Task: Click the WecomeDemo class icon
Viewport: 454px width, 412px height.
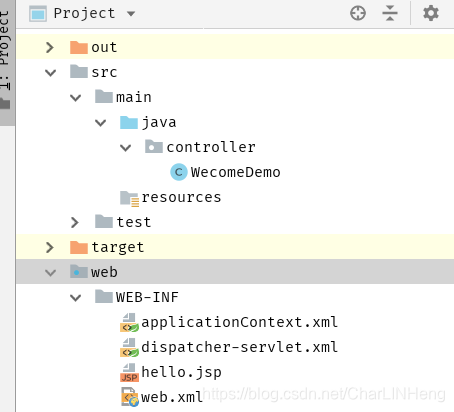Action: (179, 172)
